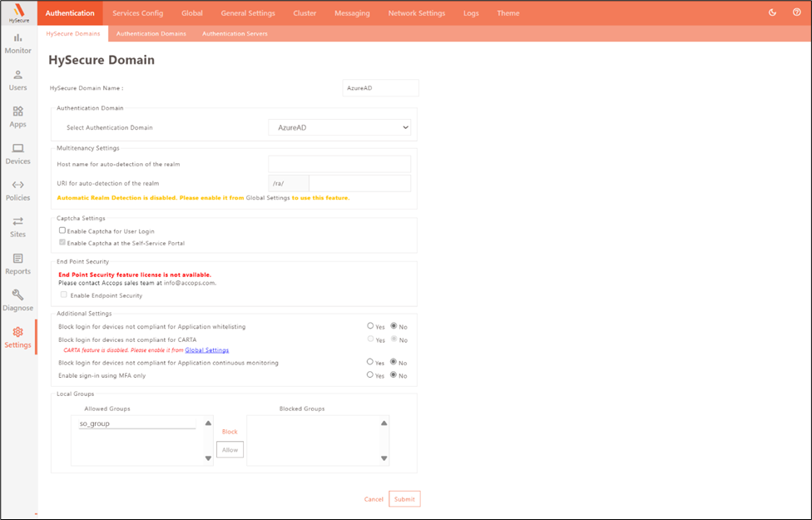Image resolution: width=812 pixels, height=520 pixels.
Task: Switch to Authentication Servers tab
Action: (x=235, y=34)
